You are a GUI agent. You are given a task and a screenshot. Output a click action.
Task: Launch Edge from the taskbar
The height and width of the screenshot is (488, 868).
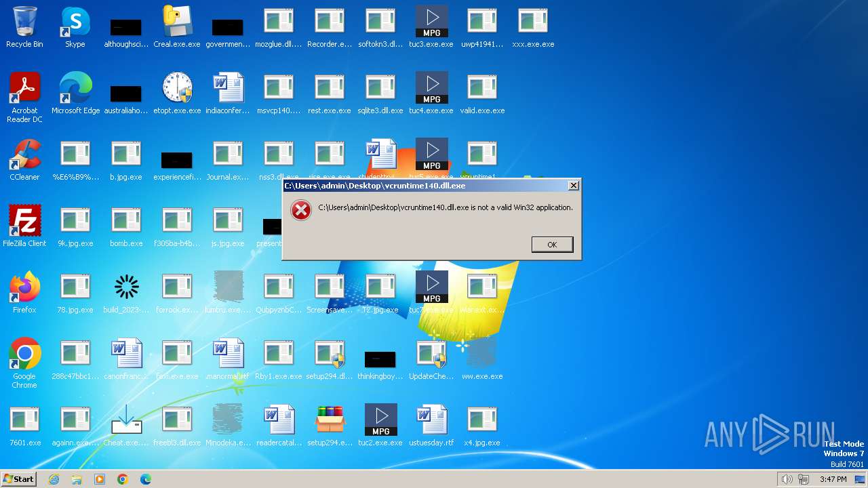[x=146, y=479]
